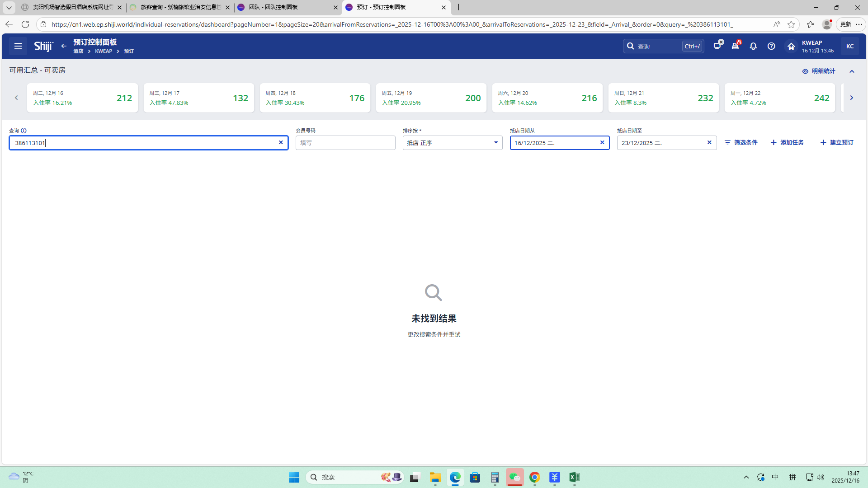Click the info icon beside 查询 label
This screenshot has width=868, height=488.
(x=24, y=131)
